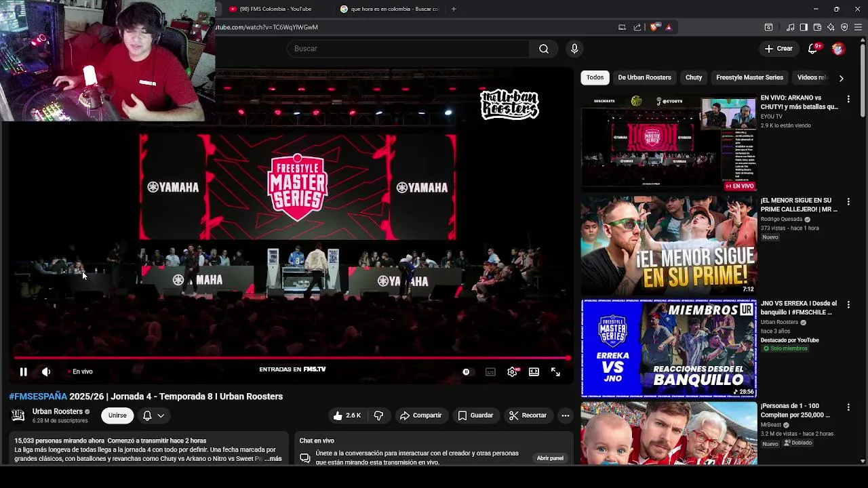Open Urban Roosters channel name link

pos(58,411)
